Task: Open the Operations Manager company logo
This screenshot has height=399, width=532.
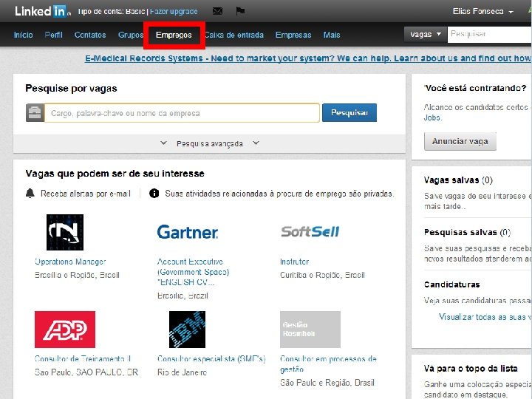Action: click(x=65, y=233)
